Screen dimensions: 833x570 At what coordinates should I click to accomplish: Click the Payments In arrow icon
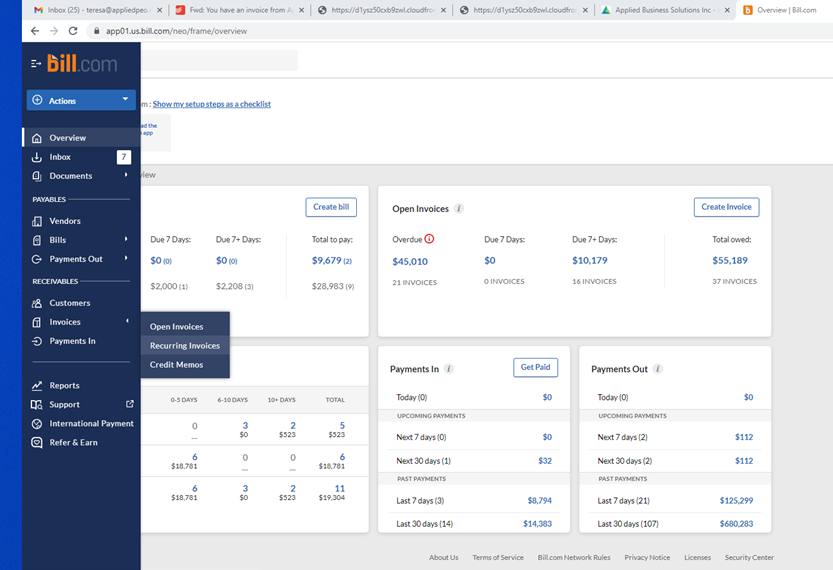point(37,341)
